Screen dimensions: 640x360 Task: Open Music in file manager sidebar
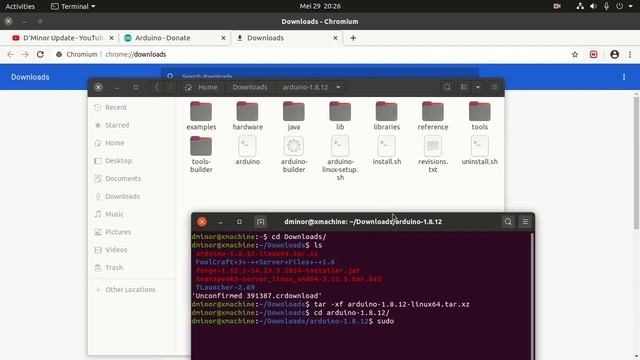coord(132,214)
